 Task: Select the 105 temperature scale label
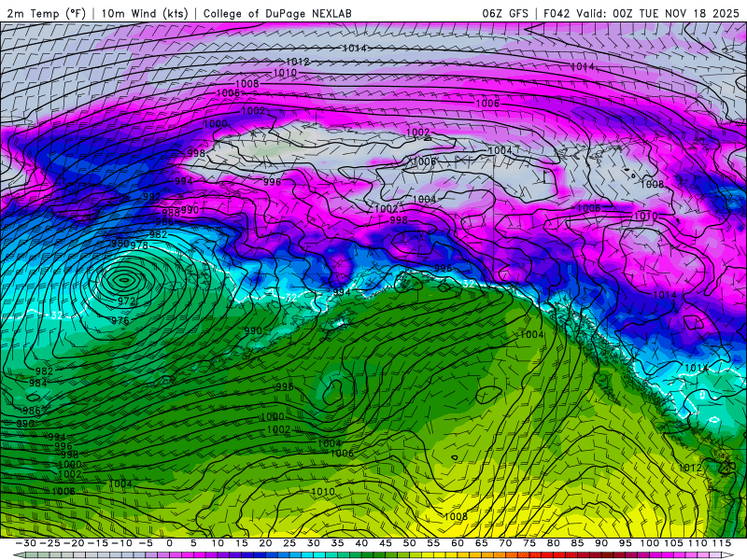tap(673, 543)
